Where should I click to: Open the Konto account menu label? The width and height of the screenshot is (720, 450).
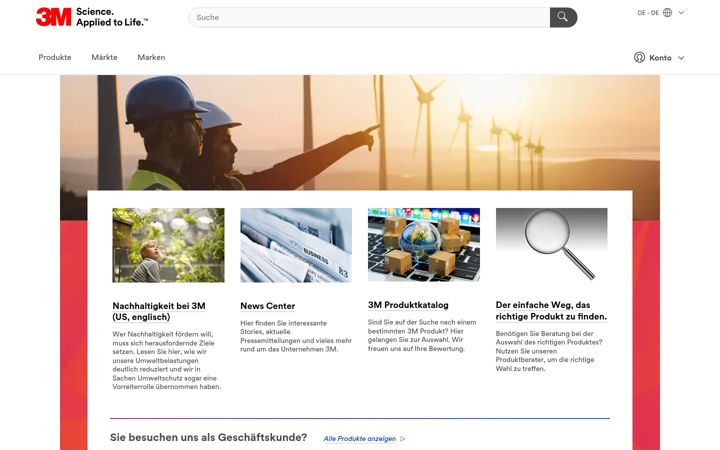[660, 58]
